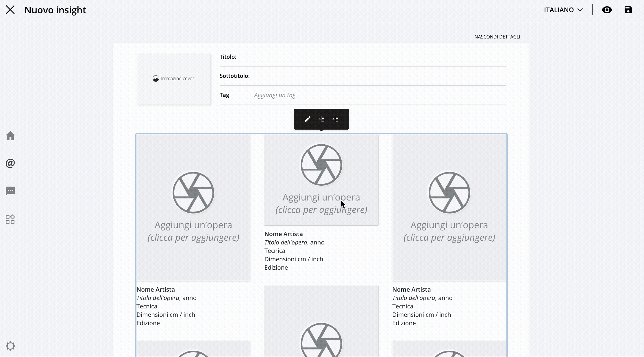This screenshot has width=644, height=357.
Task: Add an Immagine cover image
Action: 173,79
